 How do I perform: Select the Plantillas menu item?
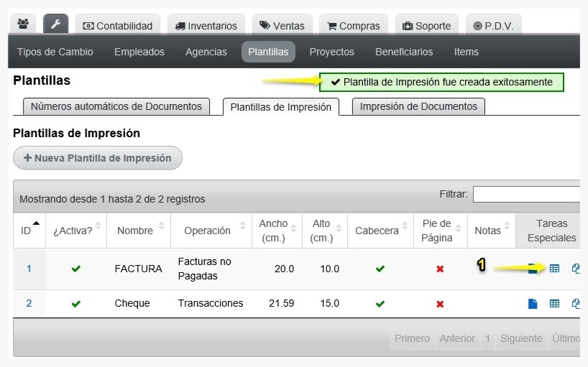click(x=268, y=52)
